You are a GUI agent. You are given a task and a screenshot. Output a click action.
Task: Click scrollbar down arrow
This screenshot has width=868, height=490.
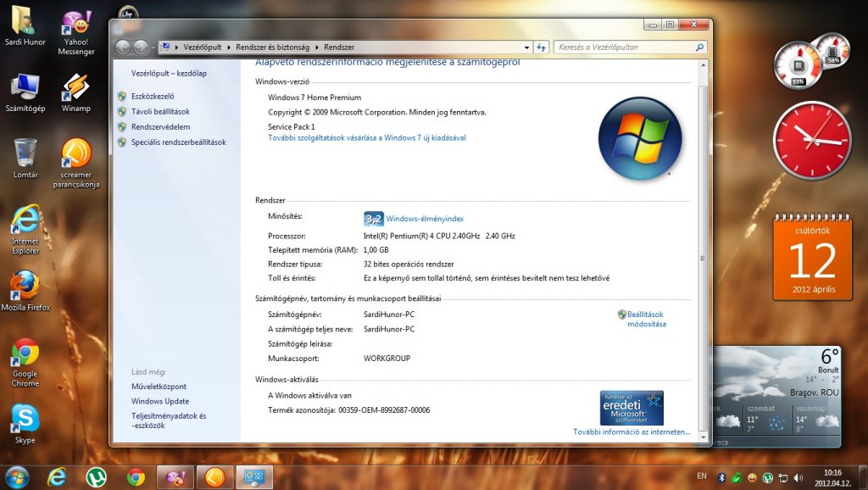click(x=703, y=437)
